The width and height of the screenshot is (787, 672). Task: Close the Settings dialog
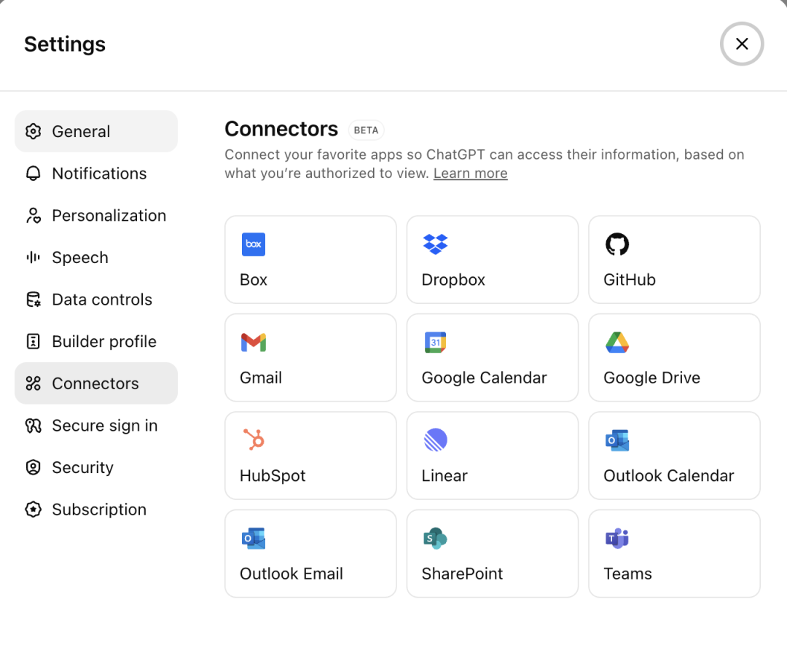742,44
